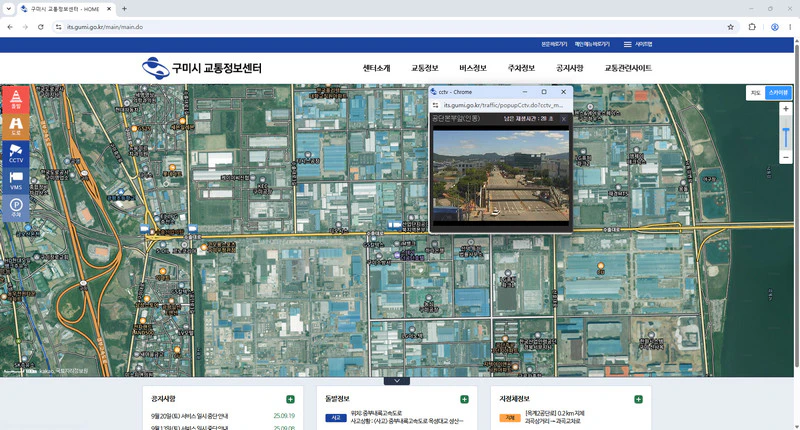Click 구미시 교통정보센터 logo
The width and height of the screenshot is (800, 430).
pos(202,68)
